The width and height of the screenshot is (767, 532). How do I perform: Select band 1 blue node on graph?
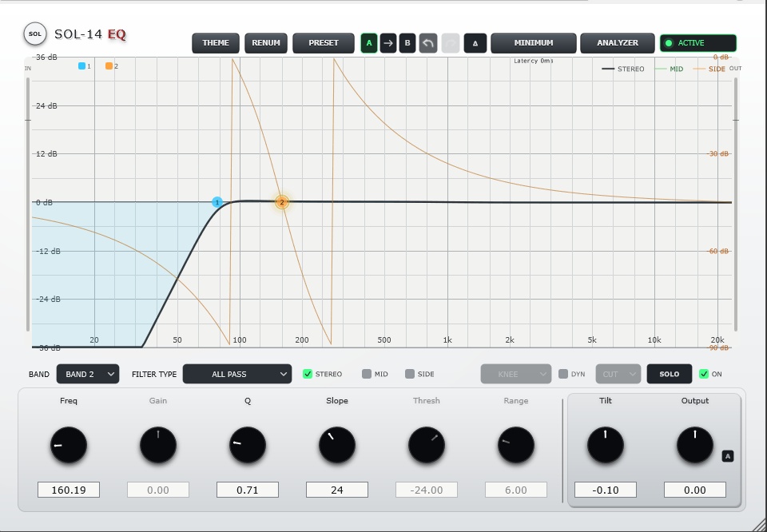pyautogui.click(x=217, y=202)
